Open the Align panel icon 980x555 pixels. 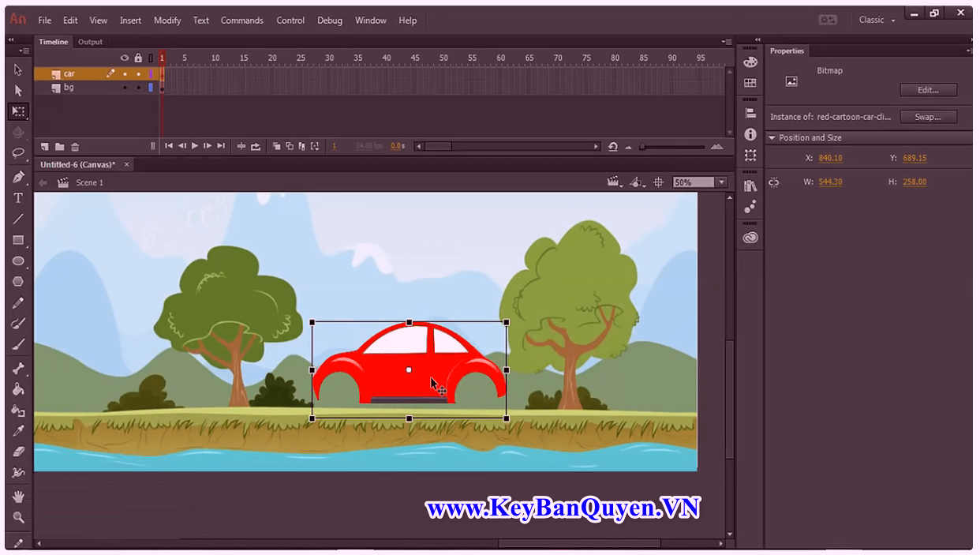coord(749,112)
